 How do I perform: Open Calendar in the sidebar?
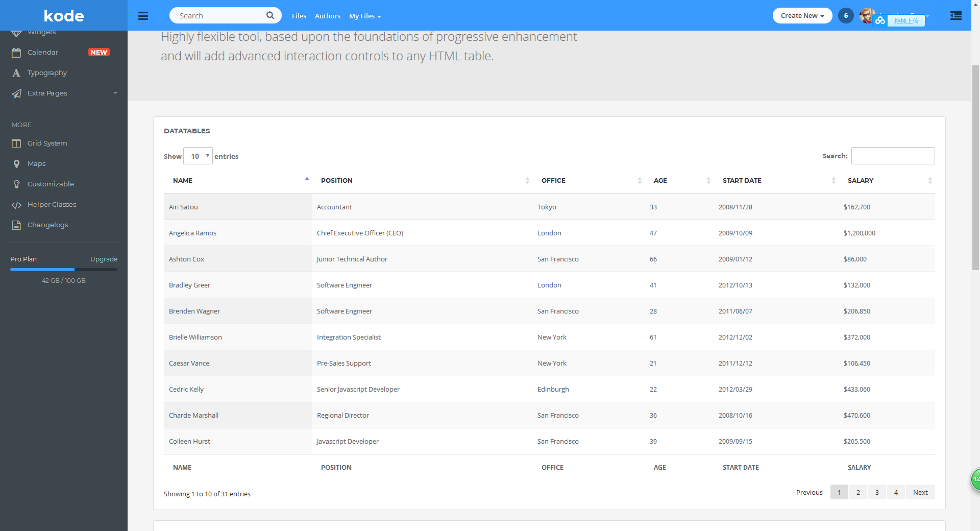tap(43, 53)
